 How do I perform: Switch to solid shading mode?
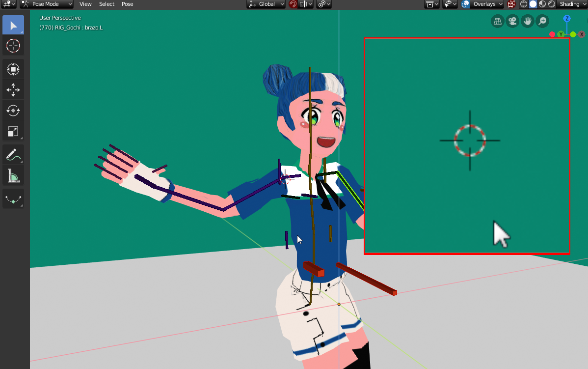pyautogui.click(x=533, y=4)
